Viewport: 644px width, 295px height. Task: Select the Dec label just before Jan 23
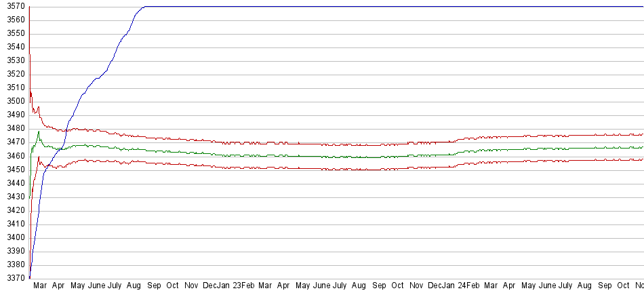pyautogui.click(x=211, y=287)
